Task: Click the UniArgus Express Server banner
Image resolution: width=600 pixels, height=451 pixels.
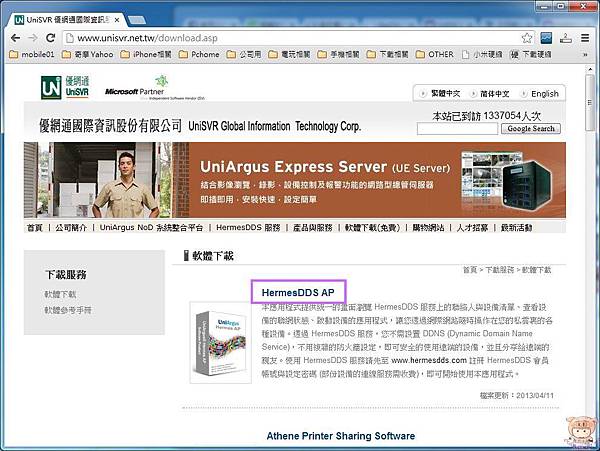Action: [295, 180]
